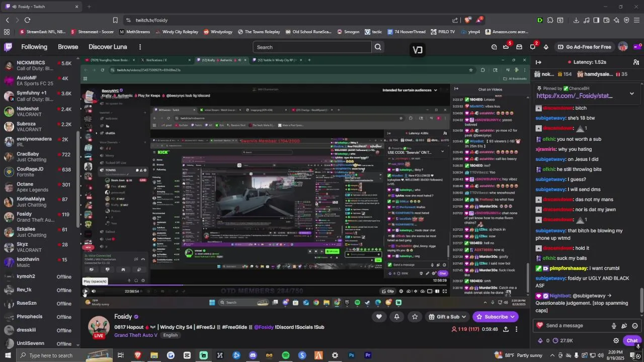Open the Twitch profile avatar menu
This screenshot has height=362, width=644.
click(623, 47)
